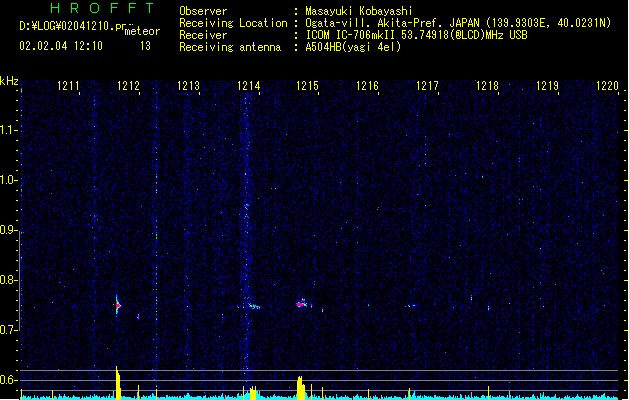Click time axis marker 1220

pos(607,86)
